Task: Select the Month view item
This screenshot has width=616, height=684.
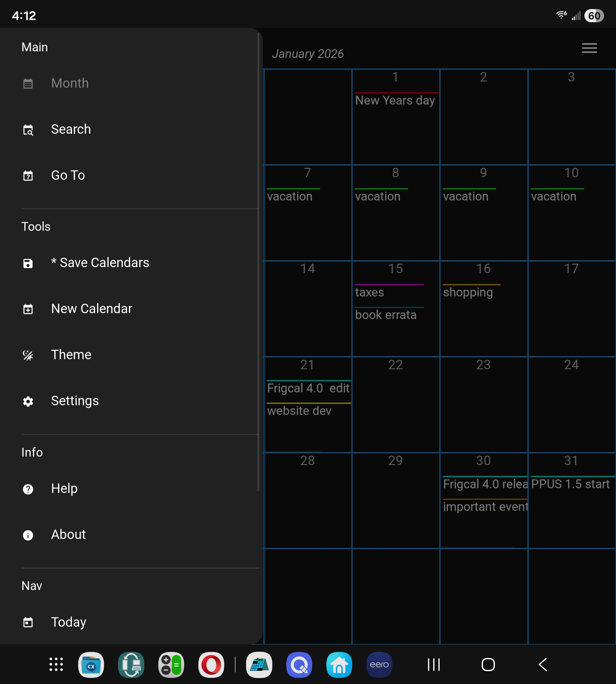Action: [70, 83]
